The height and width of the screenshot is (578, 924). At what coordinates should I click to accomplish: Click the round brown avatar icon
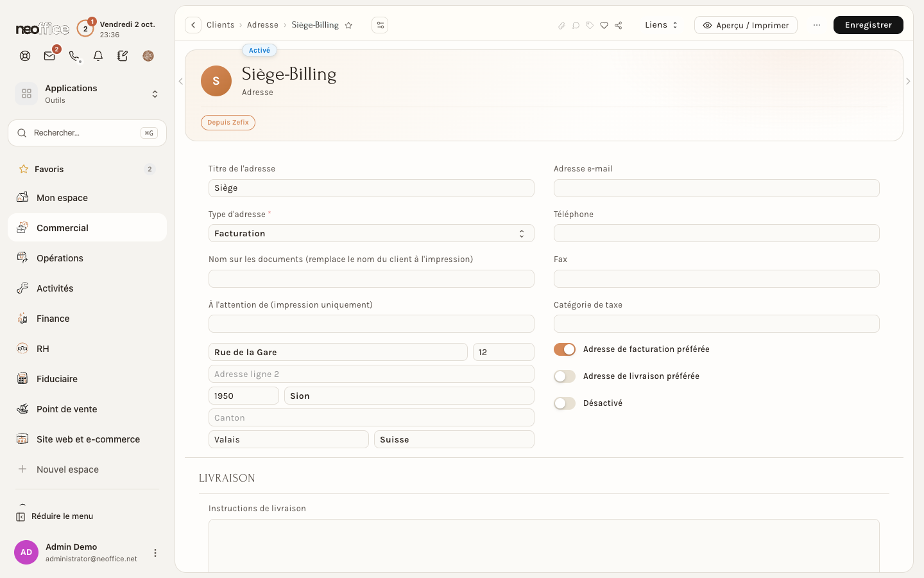pyautogui.click(x=148, y=56)
